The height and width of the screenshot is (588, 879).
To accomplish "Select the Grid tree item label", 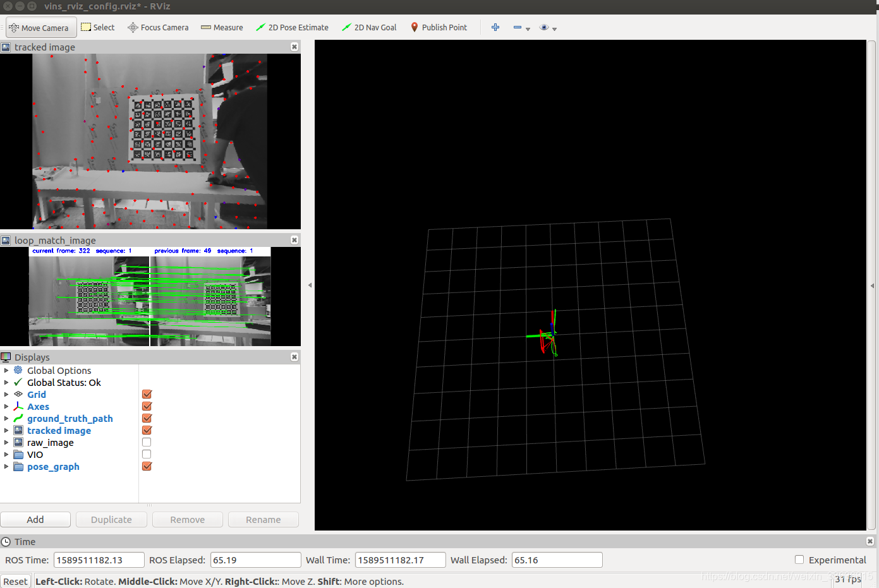I will pos(37,395).
